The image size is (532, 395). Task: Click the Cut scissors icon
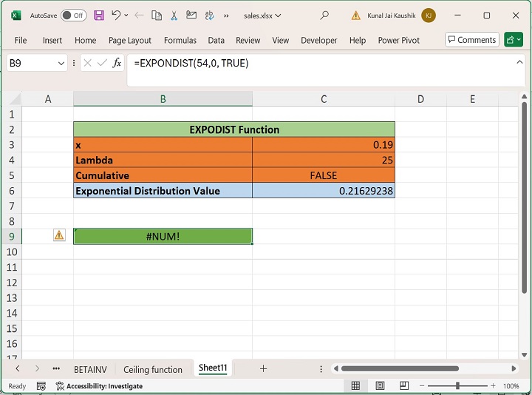coord(174,15)
